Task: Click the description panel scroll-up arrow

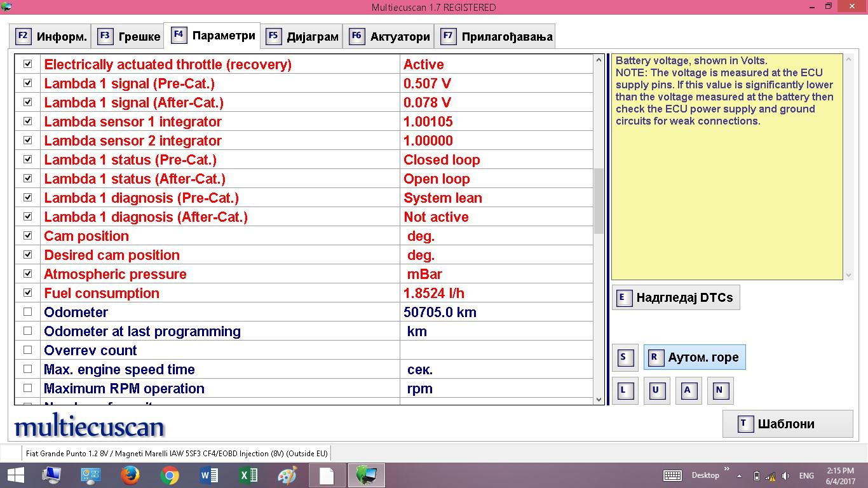Action: 848,59
